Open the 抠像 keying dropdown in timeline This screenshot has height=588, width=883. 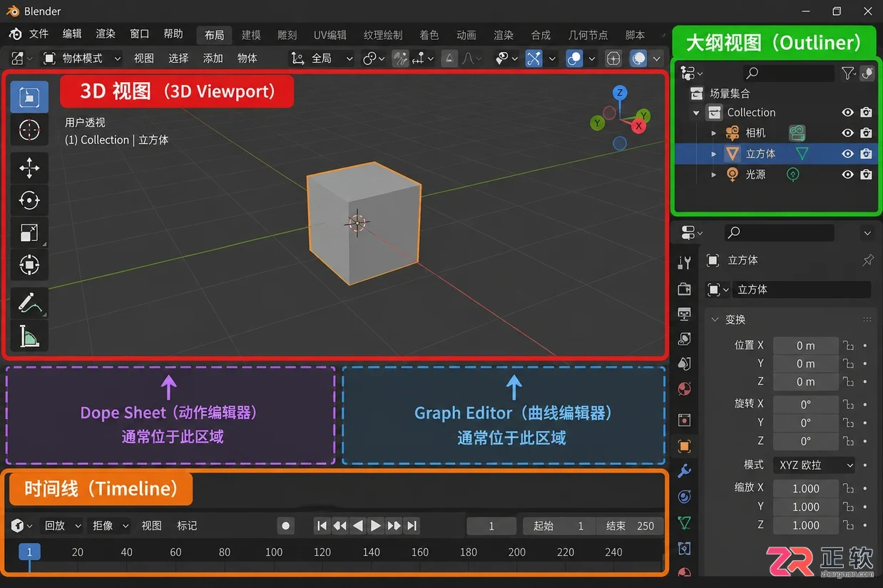point(110,526)
